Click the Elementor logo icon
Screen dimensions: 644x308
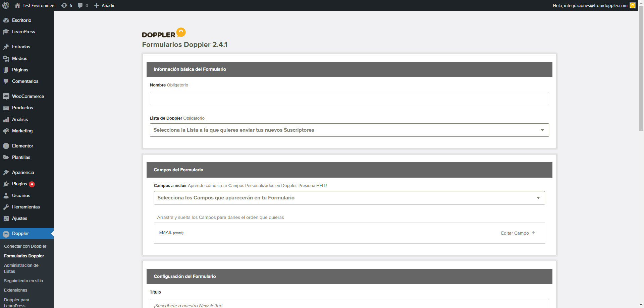(6, 146)
